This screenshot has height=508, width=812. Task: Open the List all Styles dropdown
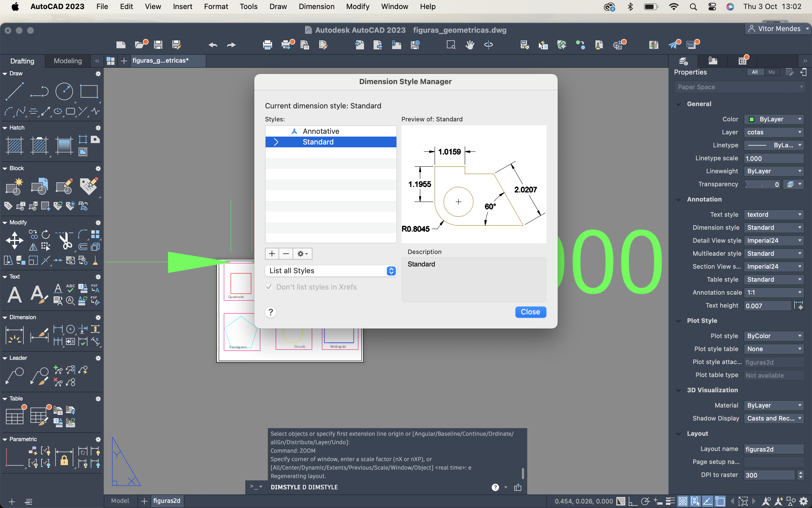[x=330, y=271]
